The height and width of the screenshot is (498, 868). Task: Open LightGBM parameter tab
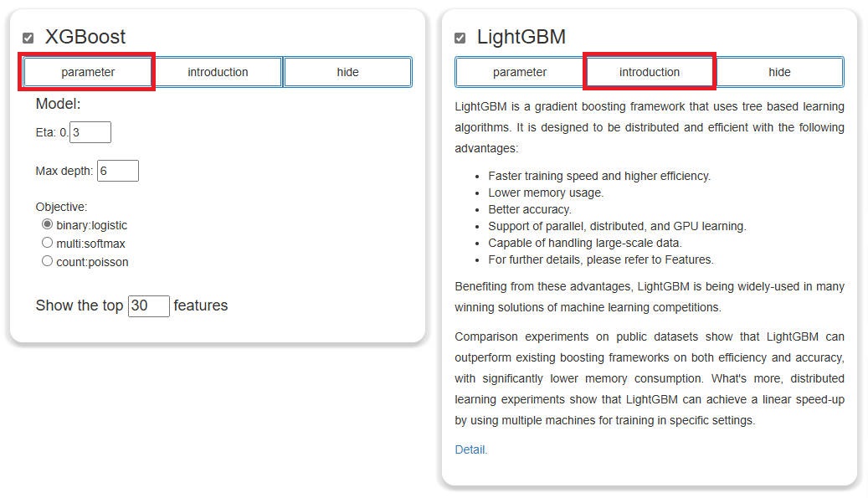click(520, 72)
